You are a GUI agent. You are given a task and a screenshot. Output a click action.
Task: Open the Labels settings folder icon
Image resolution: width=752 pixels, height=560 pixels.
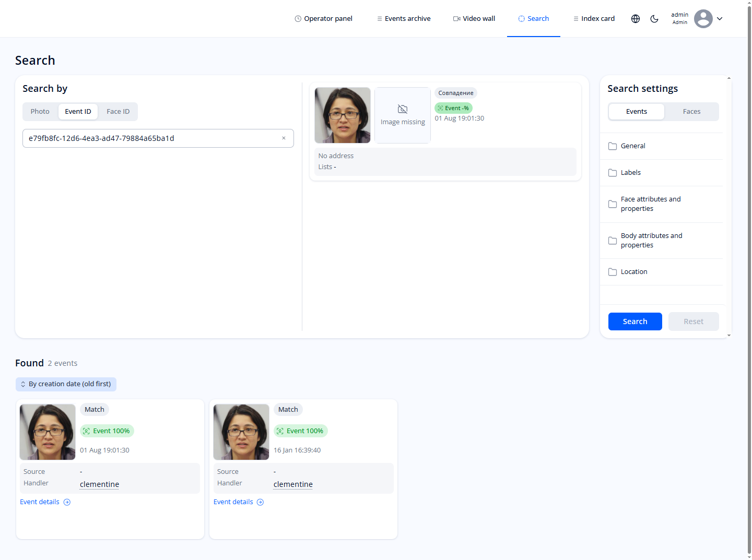612,172
